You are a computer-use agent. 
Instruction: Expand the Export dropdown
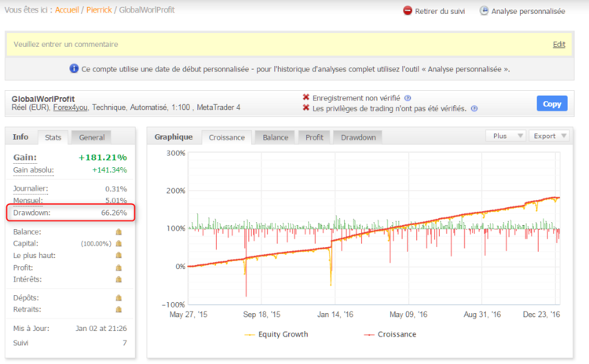(551, 136)
